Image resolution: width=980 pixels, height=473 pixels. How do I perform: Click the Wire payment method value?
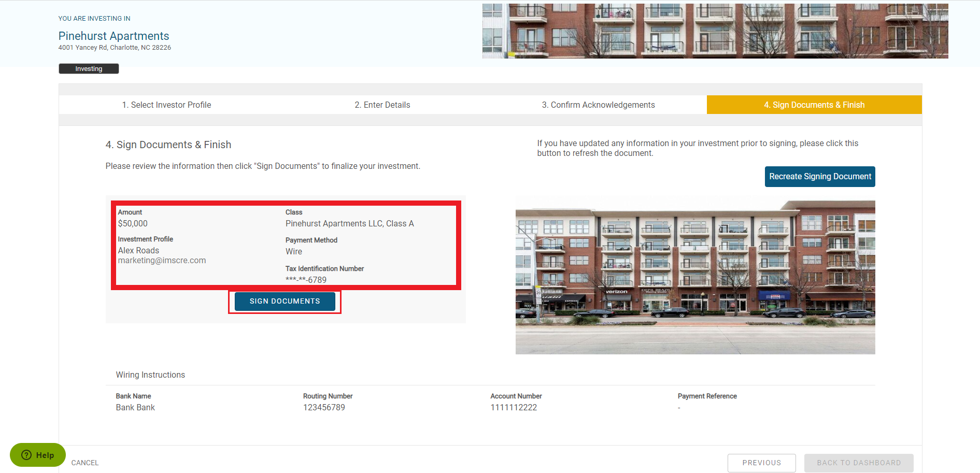(294, 251)
